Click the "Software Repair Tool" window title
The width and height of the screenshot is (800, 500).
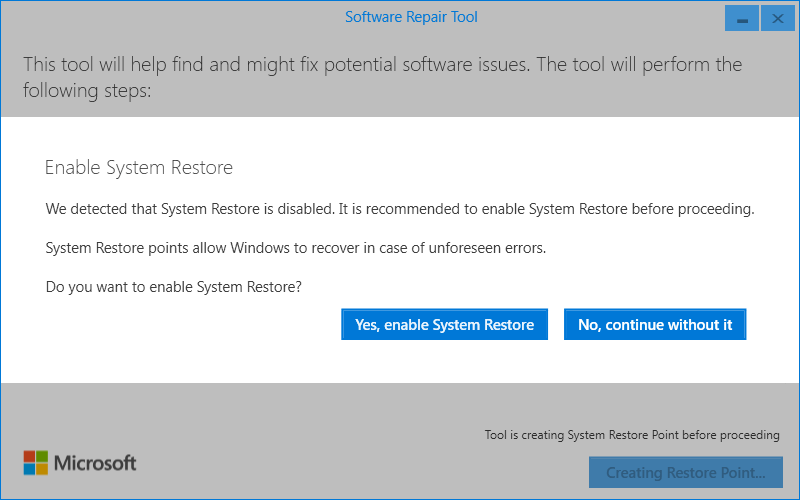coord(411,17)
